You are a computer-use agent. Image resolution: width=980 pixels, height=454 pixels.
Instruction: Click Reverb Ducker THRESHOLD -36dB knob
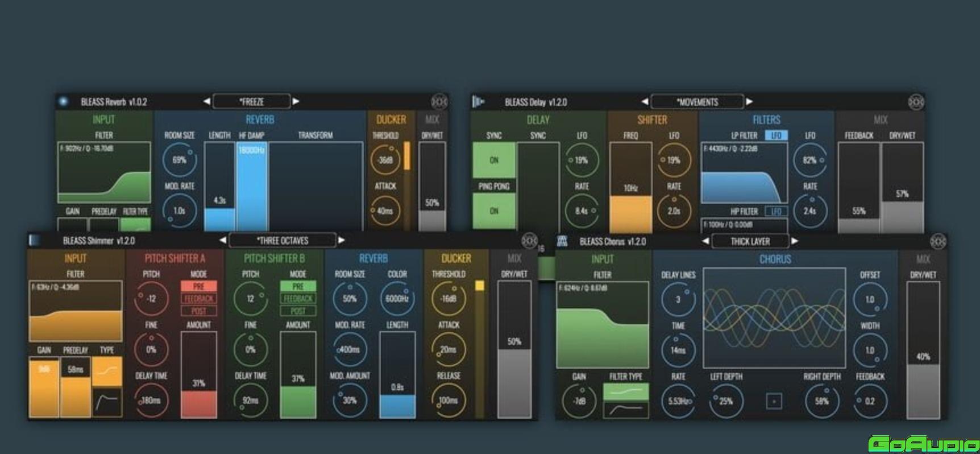tap(385, 160)
